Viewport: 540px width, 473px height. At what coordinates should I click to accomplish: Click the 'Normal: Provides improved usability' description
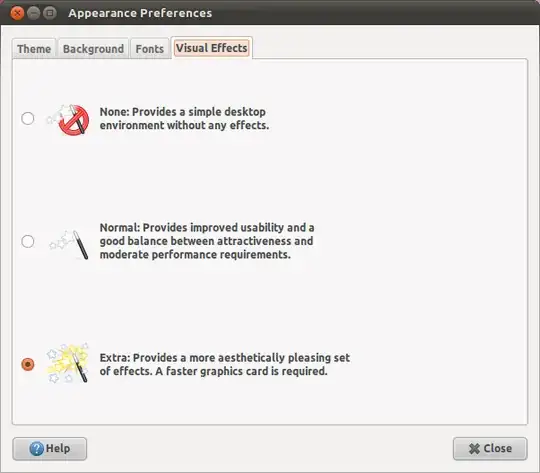(x=207, y=241)
